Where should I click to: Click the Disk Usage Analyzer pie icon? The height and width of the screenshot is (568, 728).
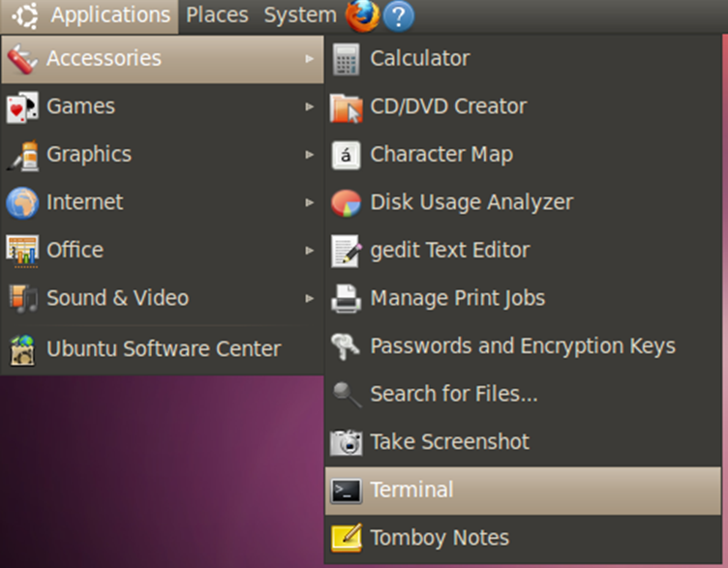point(346,202)
